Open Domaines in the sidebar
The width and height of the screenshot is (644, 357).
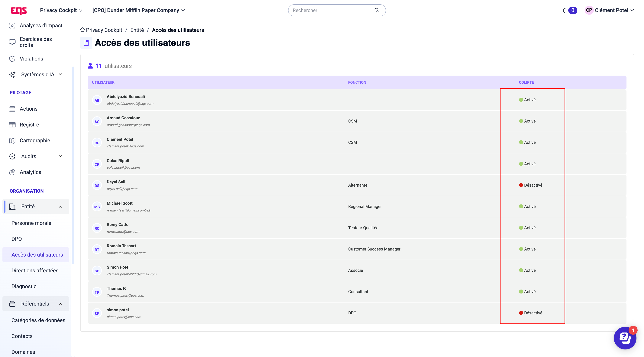[x=23, y=352]
